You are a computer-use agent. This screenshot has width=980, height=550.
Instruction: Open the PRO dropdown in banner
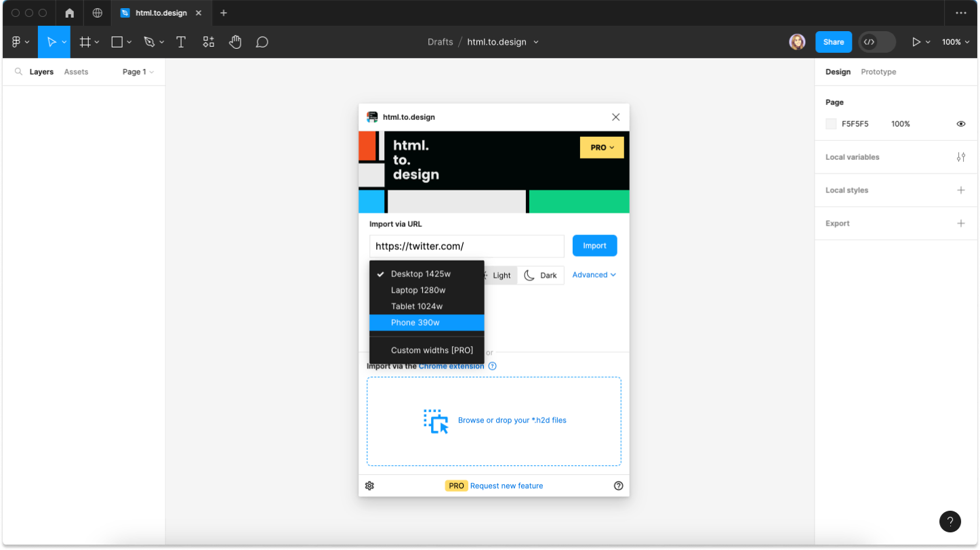click(601, 148)
